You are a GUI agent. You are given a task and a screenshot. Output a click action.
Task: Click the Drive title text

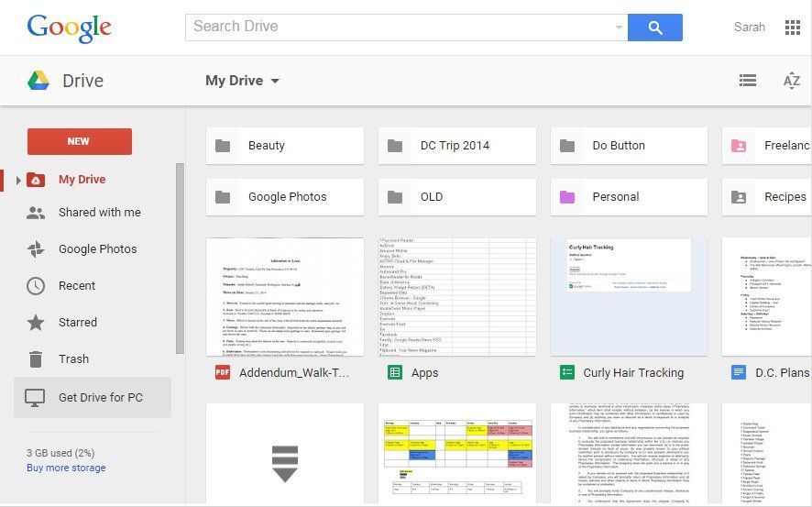[82, 81]
